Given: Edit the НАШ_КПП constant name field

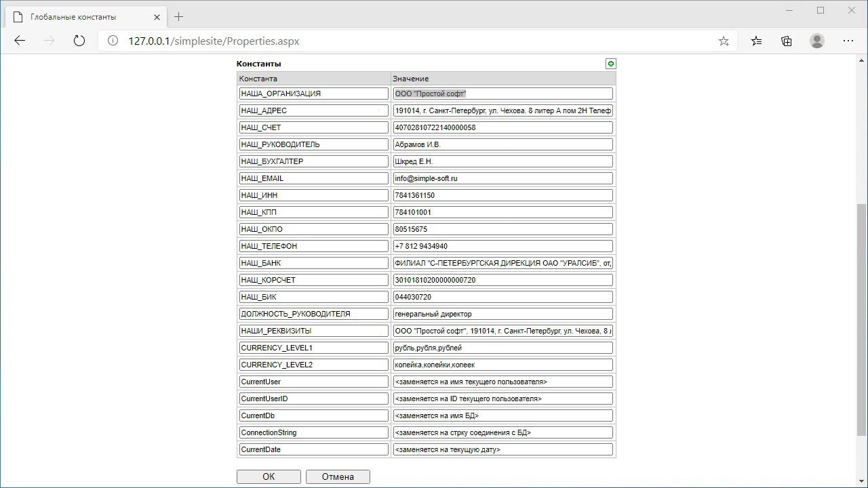Looking at the screenshot, I should click(x=313, y=212).
